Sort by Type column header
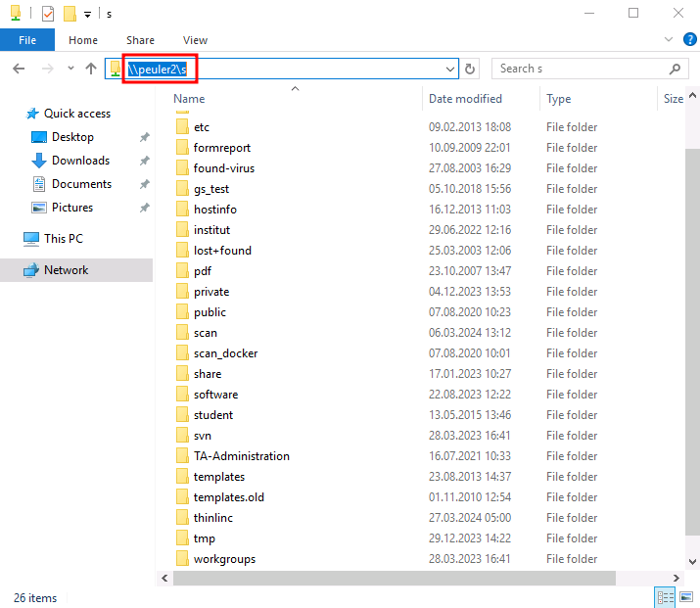Viewport: 700px width, 608px height. (x=558, y=99)
